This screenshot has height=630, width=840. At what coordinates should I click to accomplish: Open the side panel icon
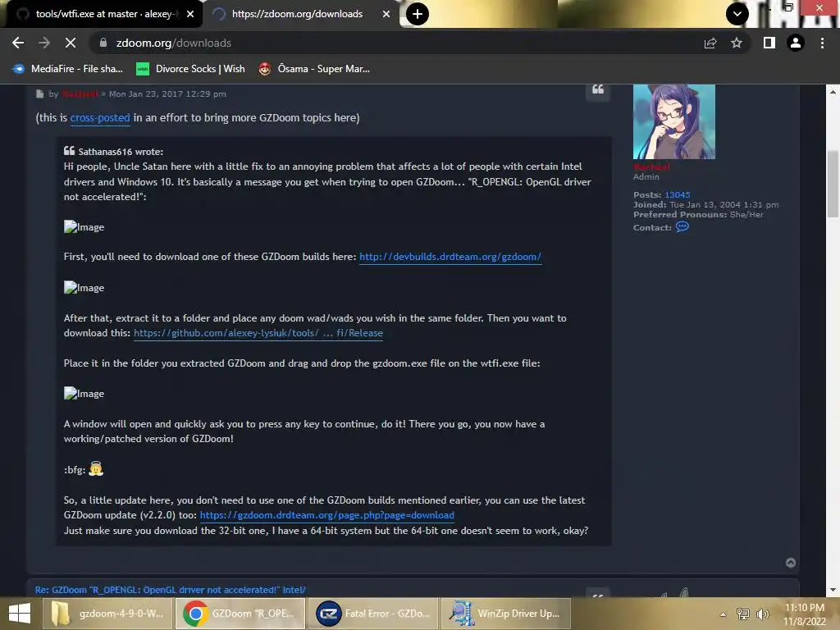coord(769,43)
